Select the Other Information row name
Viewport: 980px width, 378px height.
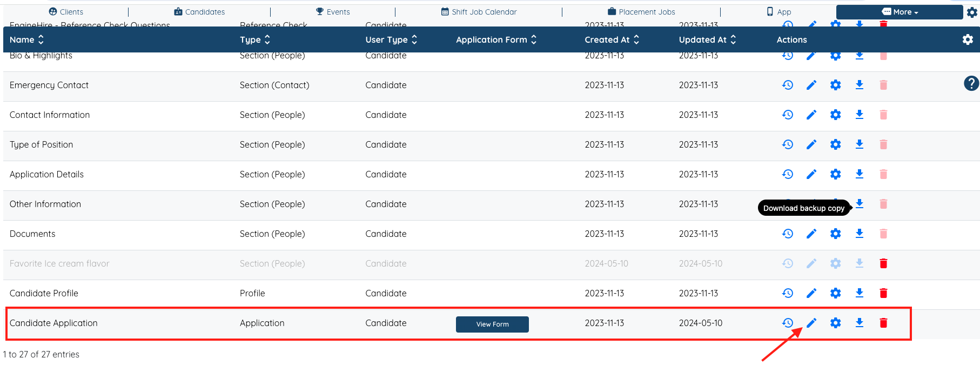45,204
